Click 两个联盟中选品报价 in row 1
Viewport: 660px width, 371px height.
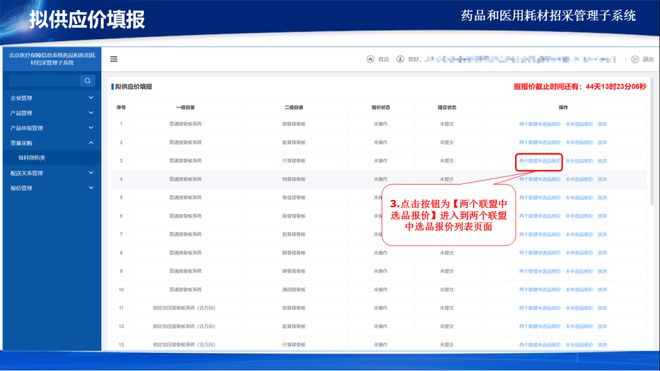pos(539,124)
